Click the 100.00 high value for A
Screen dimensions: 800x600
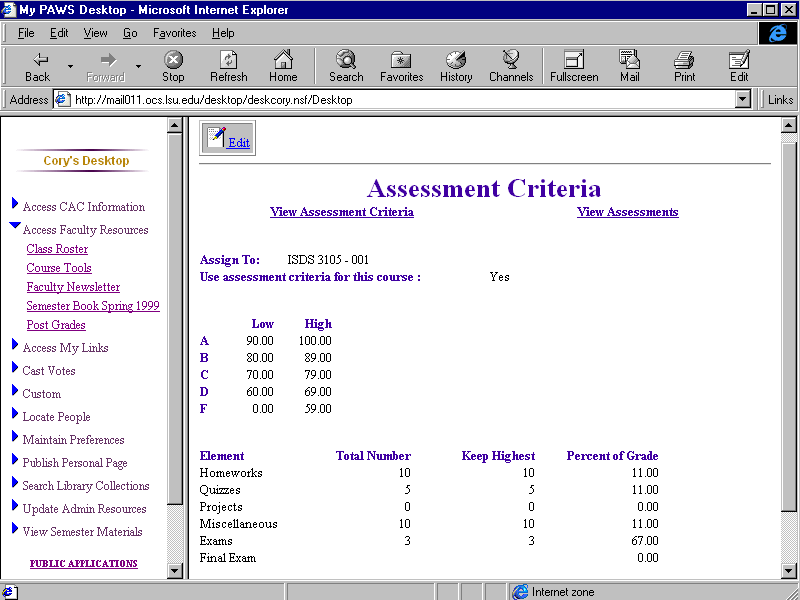315,340
